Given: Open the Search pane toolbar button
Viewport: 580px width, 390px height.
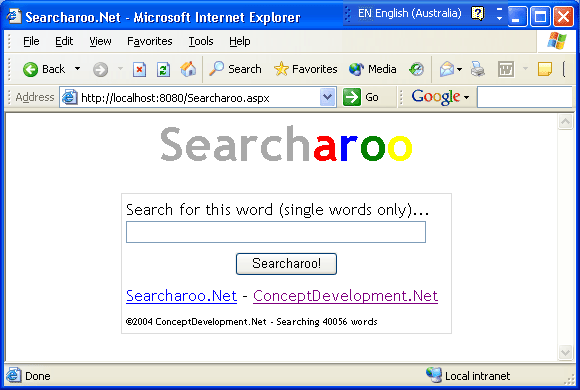Looking at the screenshot, I should (x=235, y=69).
